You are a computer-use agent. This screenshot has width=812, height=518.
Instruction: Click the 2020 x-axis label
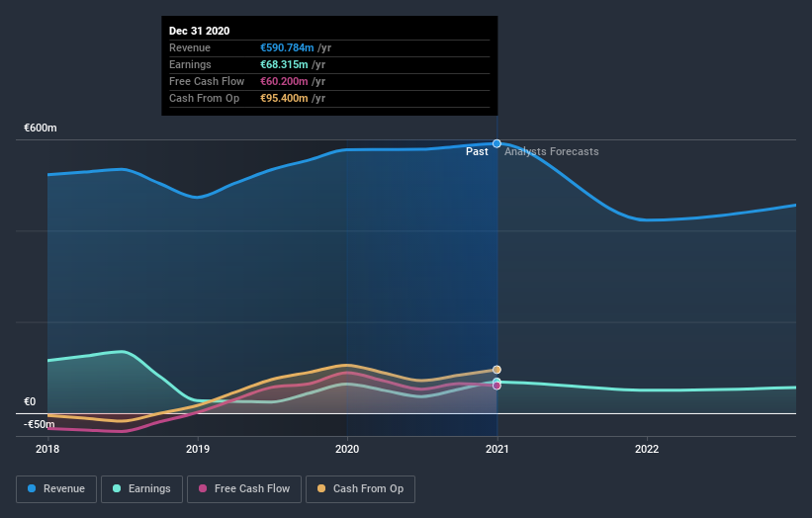347,449
